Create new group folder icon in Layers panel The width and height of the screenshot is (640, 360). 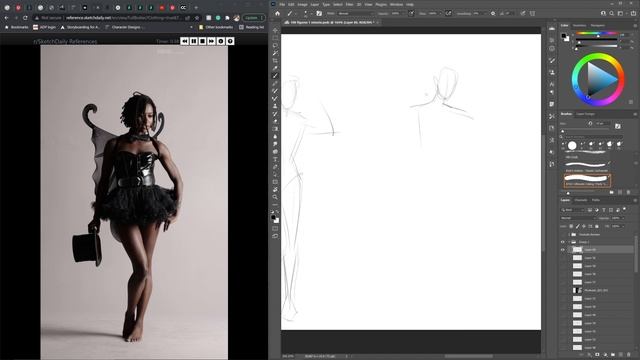[613, 355]
